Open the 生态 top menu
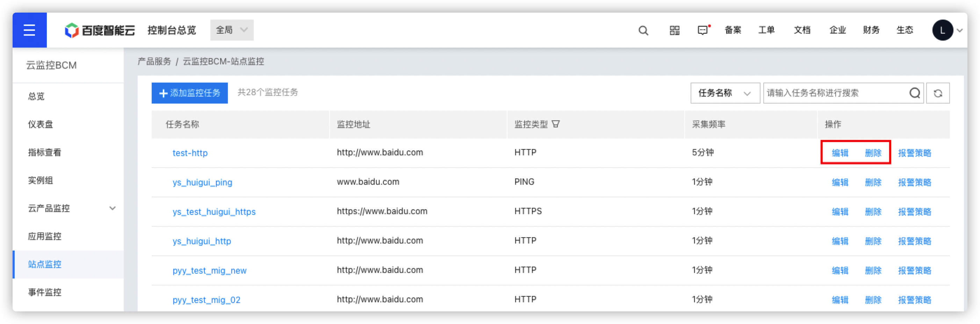The image size is (980, 324). [905, 30]
